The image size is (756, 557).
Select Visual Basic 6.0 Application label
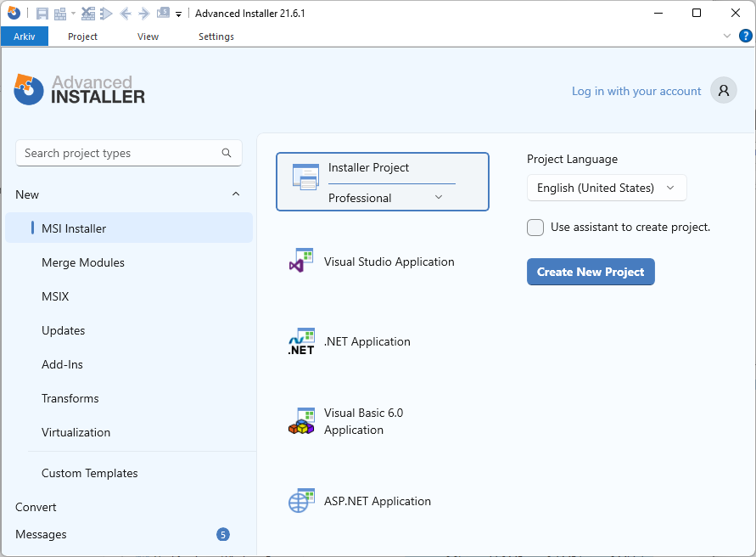(363, 421)
